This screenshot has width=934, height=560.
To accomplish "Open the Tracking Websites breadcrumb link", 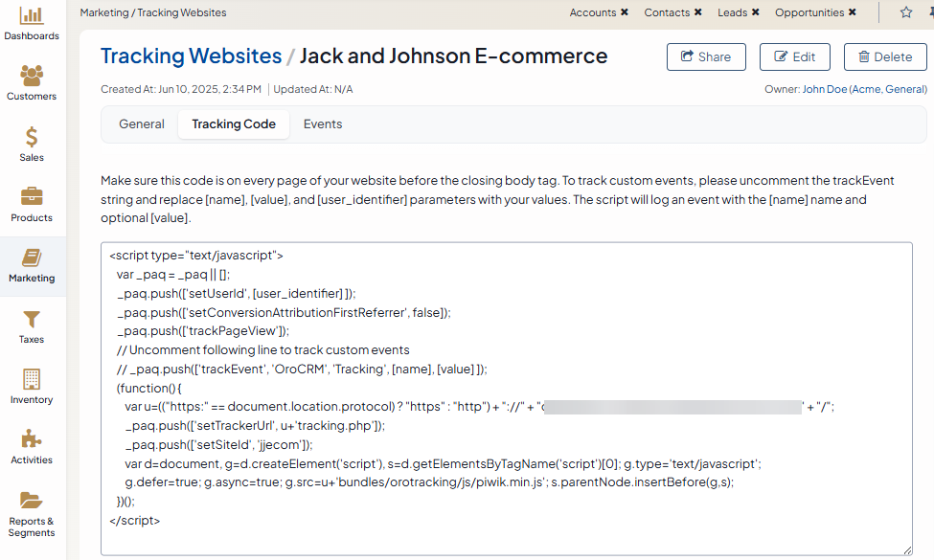I will point(191,56).
